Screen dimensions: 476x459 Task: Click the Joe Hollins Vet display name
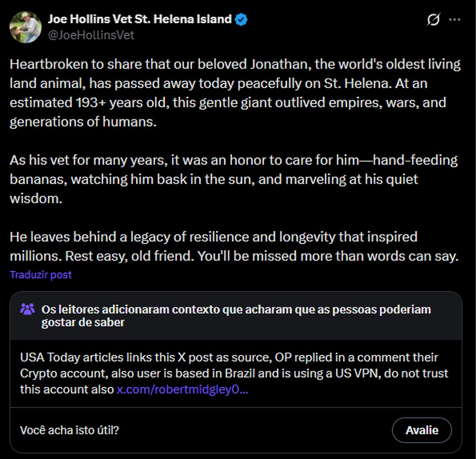click(139, 19)
